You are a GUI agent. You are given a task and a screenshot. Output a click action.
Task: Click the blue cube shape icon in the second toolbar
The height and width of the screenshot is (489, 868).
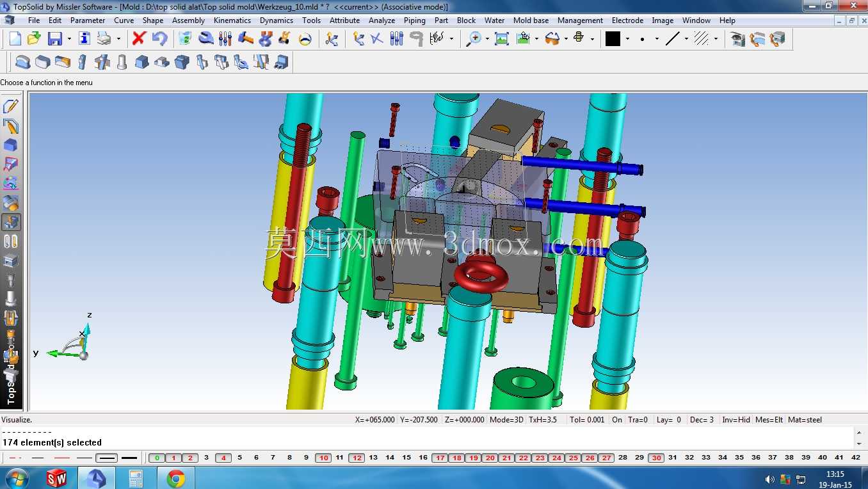click(142, 62)
